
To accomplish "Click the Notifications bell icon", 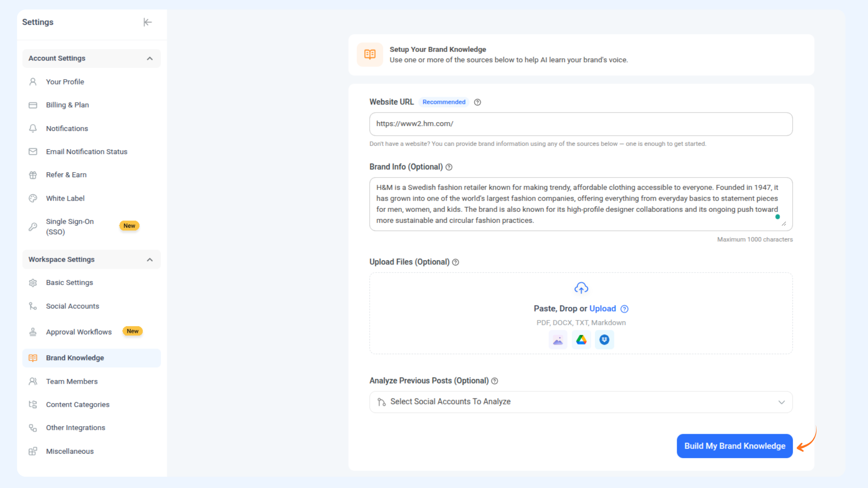I will click(x=33, y=128).
